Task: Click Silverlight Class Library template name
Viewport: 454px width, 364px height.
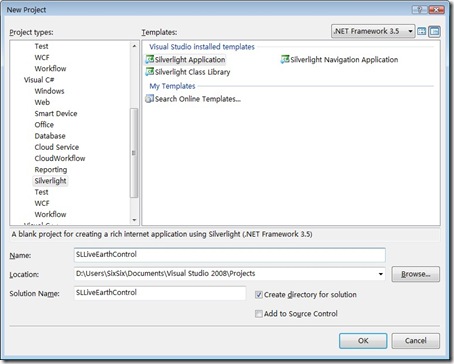Action: [192, 72]
